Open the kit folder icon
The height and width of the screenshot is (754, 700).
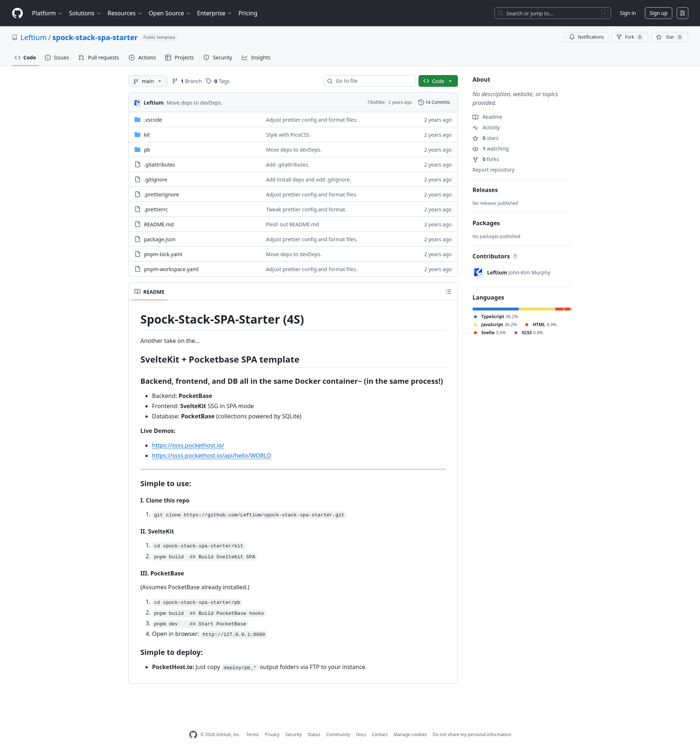click(x=137, y=134)
